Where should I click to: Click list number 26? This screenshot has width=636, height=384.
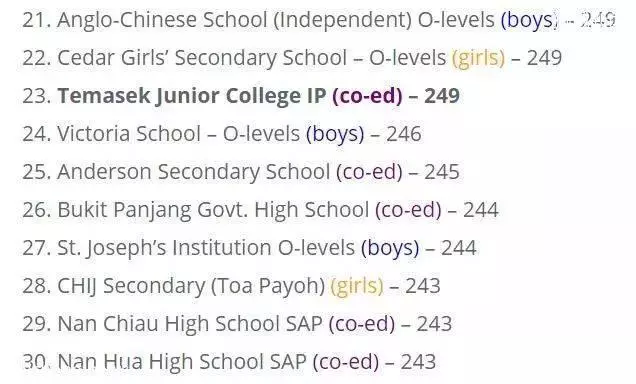click(37, 210)
